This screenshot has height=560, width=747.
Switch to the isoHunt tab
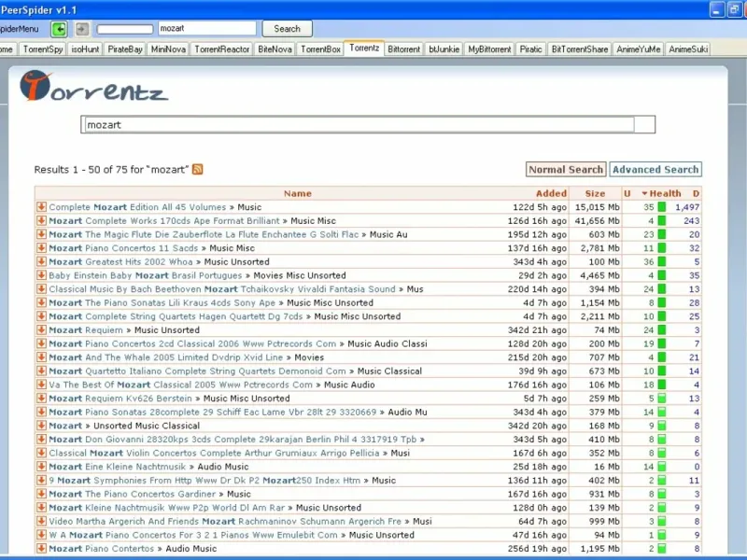(x=85, y=49)
